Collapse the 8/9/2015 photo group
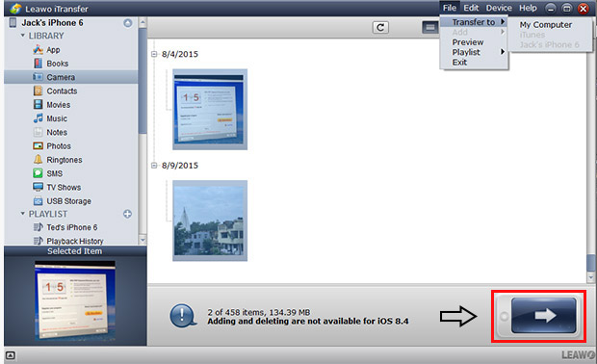Viewport: 597px width, 364px height. 154,166
